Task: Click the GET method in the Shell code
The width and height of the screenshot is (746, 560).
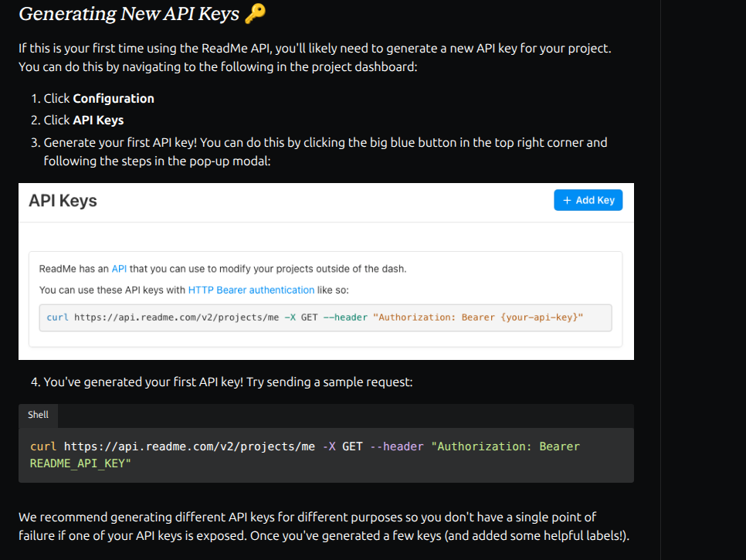Action: 352,446
